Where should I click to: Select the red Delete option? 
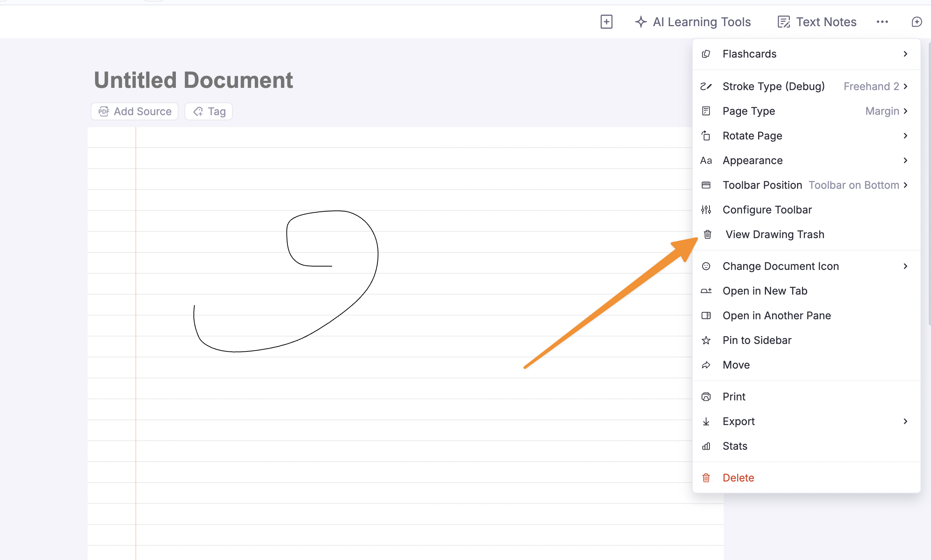pyautogui.click(x=738, y=478)
